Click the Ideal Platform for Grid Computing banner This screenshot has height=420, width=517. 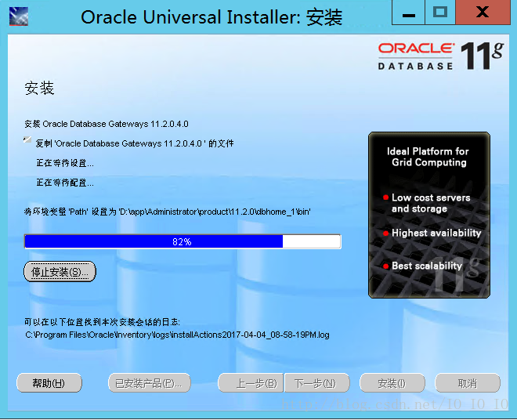coord(429,215)
